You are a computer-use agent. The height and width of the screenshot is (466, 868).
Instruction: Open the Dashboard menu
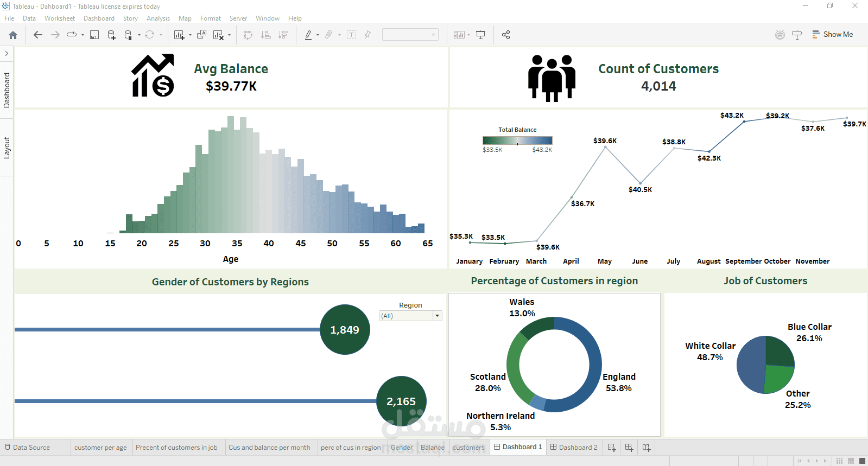pos(99,18)
